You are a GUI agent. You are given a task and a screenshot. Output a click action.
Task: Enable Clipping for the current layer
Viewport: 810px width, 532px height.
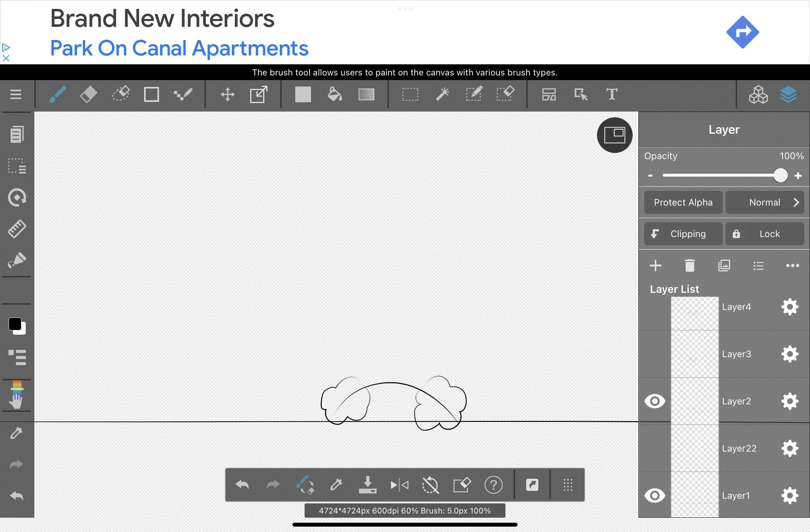pyautogui.click(x=682, y=234)
